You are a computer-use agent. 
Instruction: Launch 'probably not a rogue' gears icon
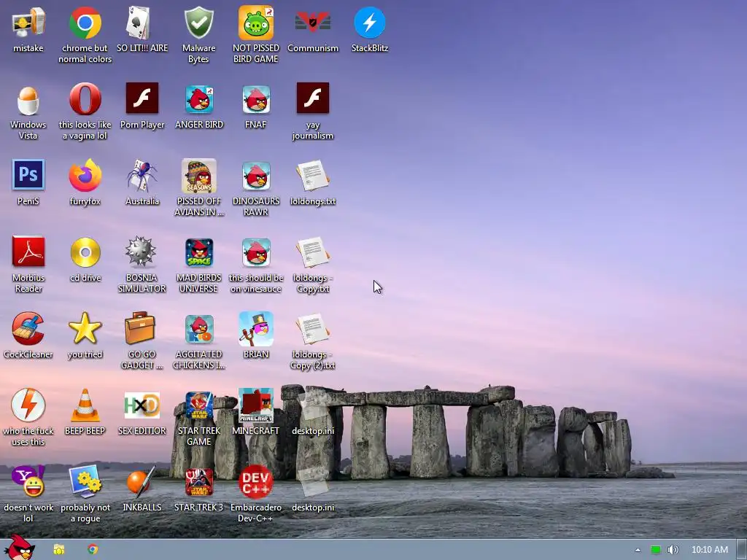[85, 495]
